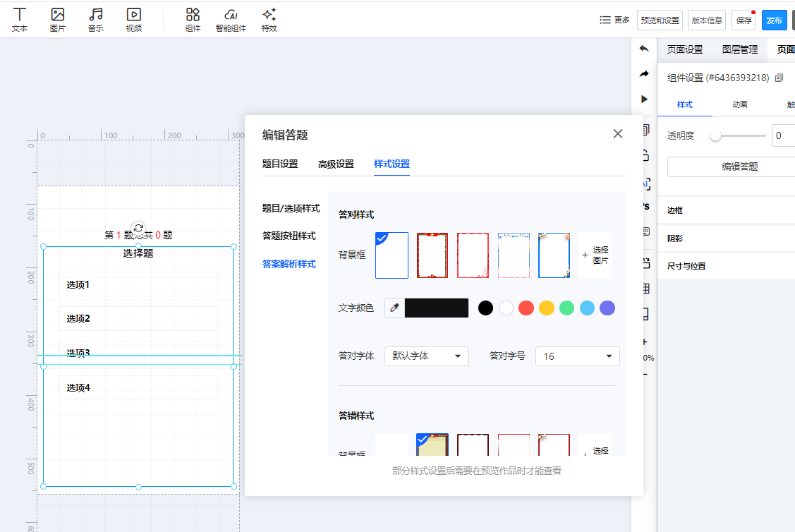This screenshot has width=795, height=532.
Task: Go to the 高级设置 tab
Action: (x=336, y=164)
